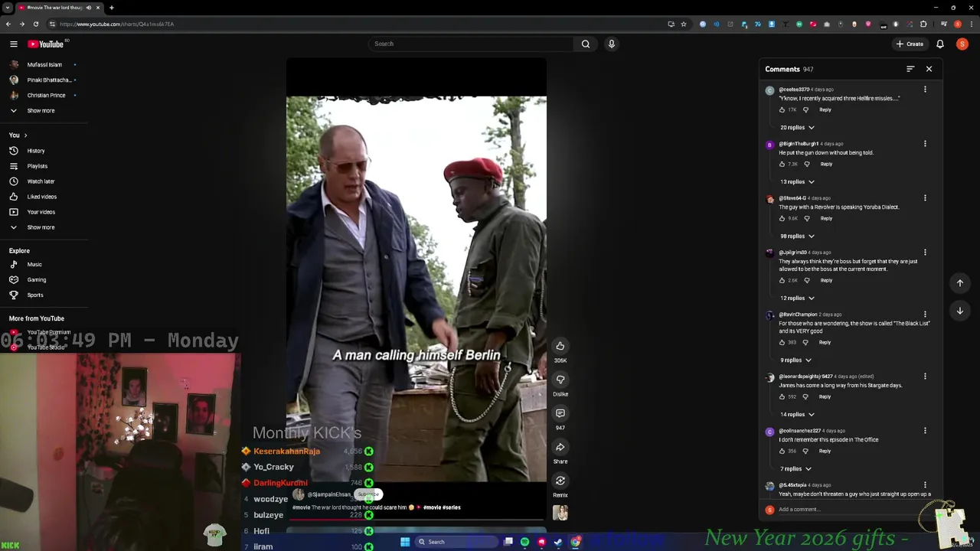The height and width of the screenshot is (551, 980).
Task: Mute the YouTube tab via speaker icon
Action: [88, 8]
